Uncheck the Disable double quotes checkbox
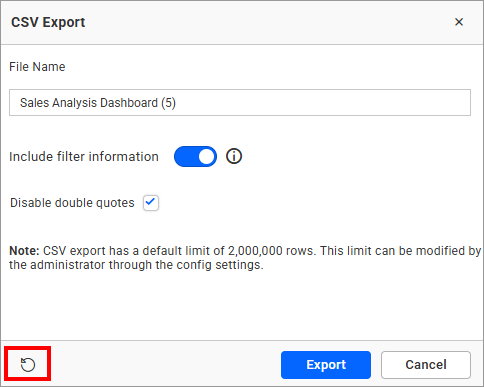 coord(151,203)
